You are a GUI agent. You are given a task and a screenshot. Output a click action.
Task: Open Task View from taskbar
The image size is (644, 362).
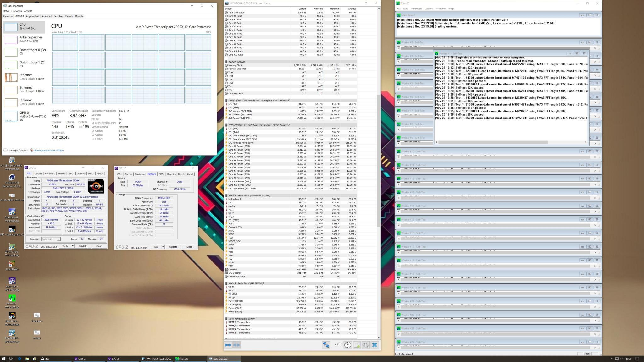[x=11, y=359]
